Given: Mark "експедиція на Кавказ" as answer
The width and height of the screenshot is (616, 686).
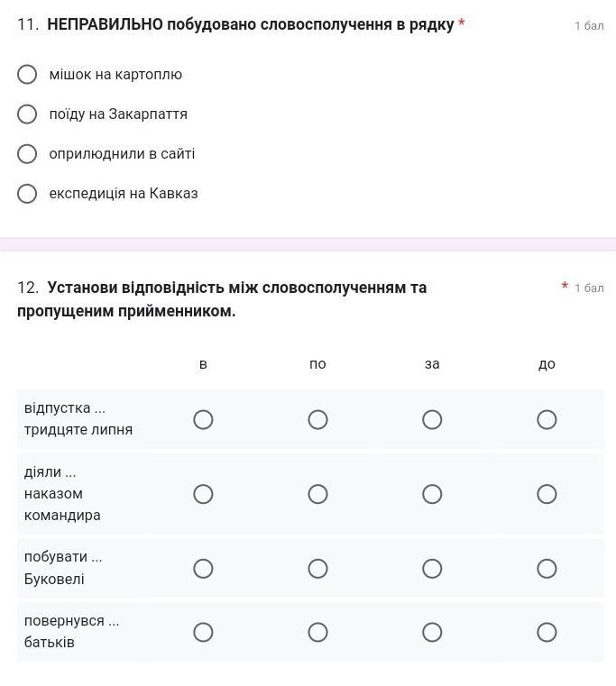Looking at the screenshot, I should (x=27, y=193).
